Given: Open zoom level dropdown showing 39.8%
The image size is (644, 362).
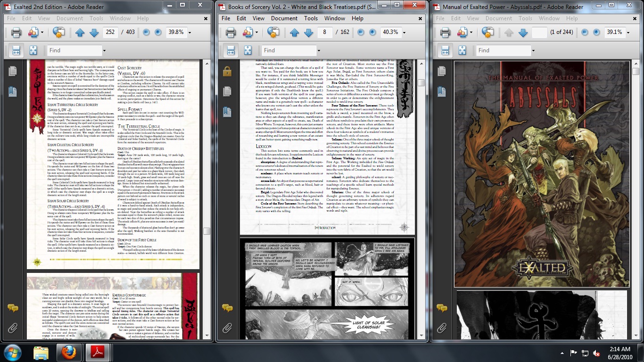Looking at the screenshot, I should [x=189, y=33].
